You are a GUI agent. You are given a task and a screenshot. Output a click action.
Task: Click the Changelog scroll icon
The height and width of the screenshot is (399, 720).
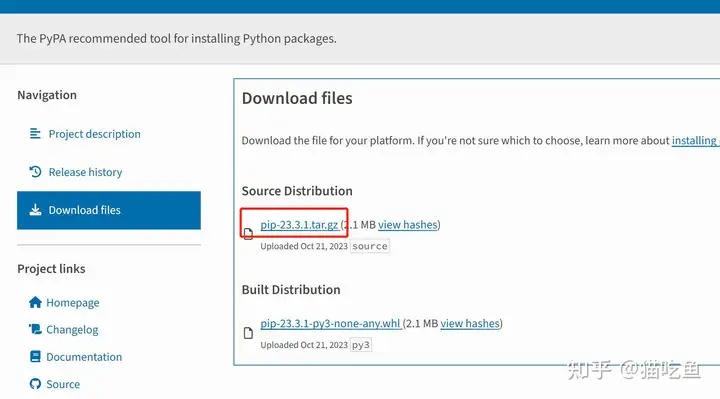click(35, 329)
